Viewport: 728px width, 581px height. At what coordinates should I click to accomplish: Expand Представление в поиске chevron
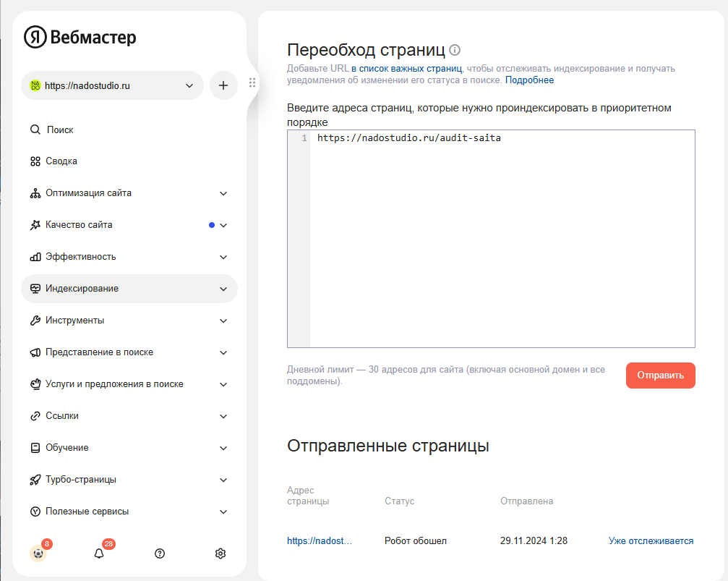click(x=223, y=353)
